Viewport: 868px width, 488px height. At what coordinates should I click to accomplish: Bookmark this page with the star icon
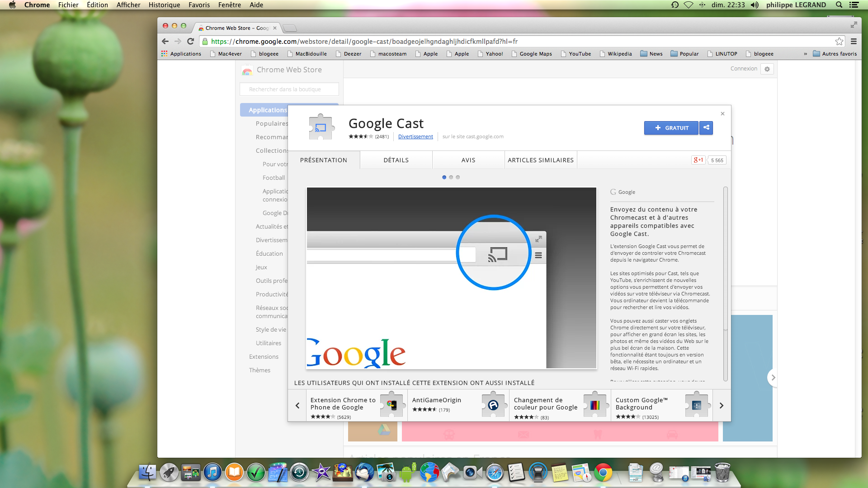point(839,42)
